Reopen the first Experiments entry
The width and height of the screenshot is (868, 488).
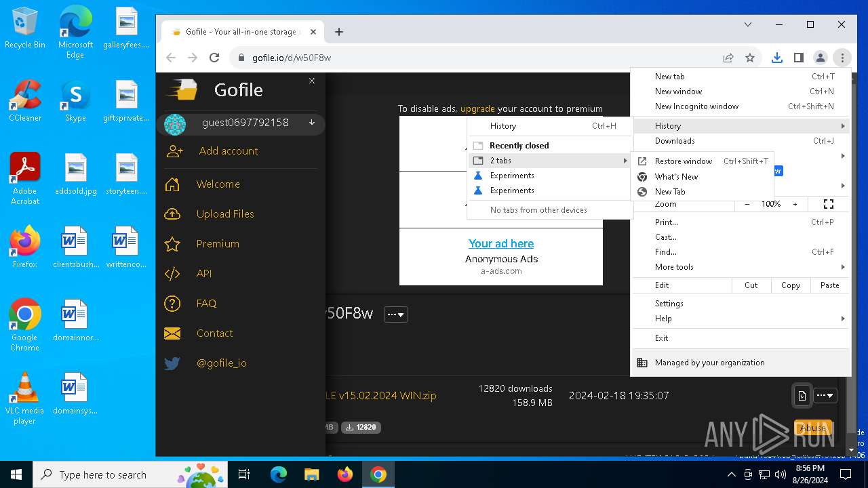550,176
